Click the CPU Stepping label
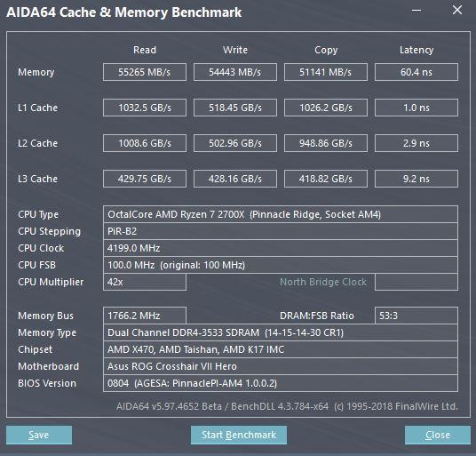Screen dimensions: 476x456 (50, 232)
